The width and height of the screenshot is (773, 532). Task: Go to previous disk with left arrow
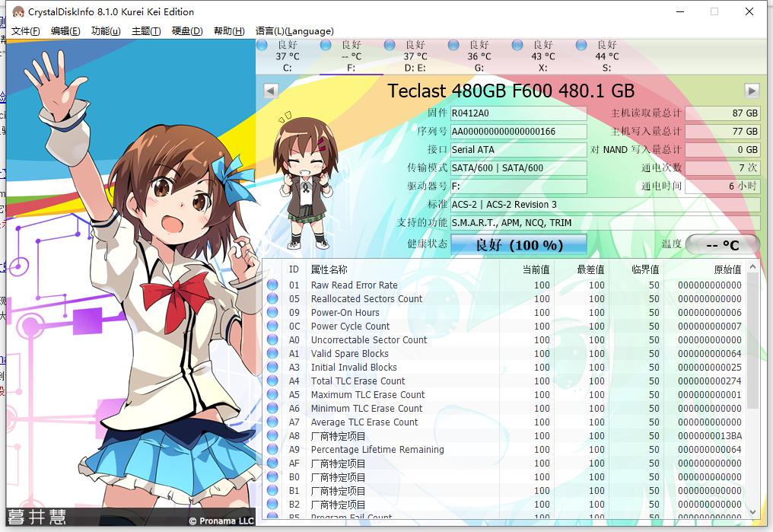271,91
